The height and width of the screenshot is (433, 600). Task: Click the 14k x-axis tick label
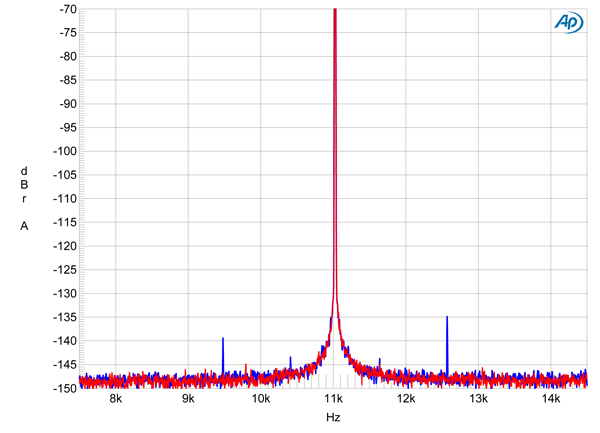pos(550,399)
